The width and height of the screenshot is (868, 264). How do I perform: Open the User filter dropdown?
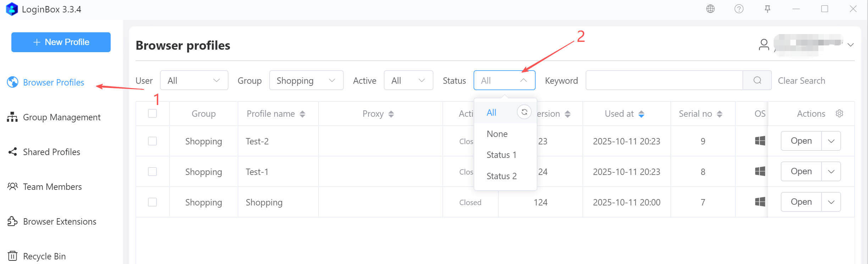coord(194,81)
